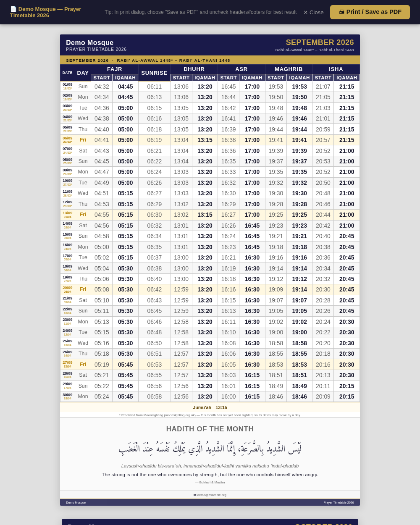Screen dimensions: 420x525
Task: Select date cell 01/09
Action: click(x=68, y=87)
